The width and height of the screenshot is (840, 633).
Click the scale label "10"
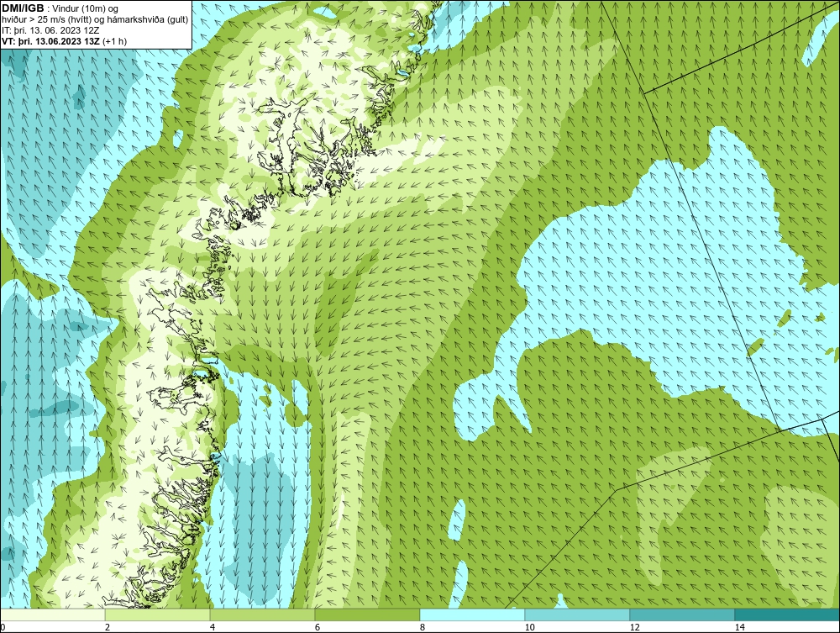pyautogui.click(x=530, y=628)
